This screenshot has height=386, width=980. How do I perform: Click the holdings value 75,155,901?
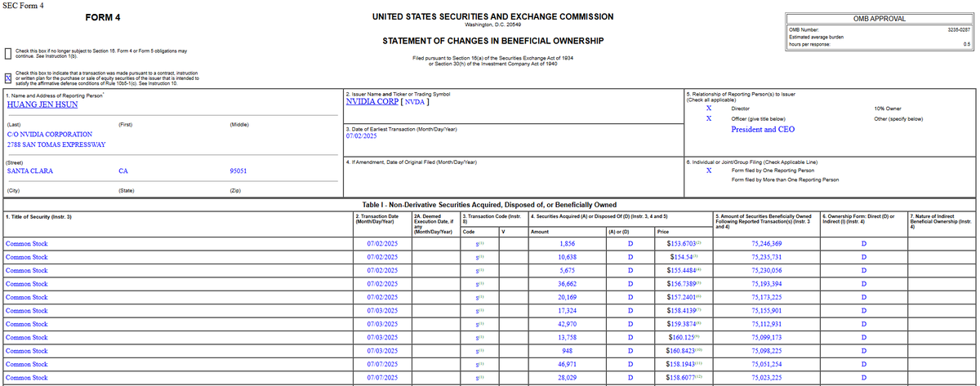(766, 311)
